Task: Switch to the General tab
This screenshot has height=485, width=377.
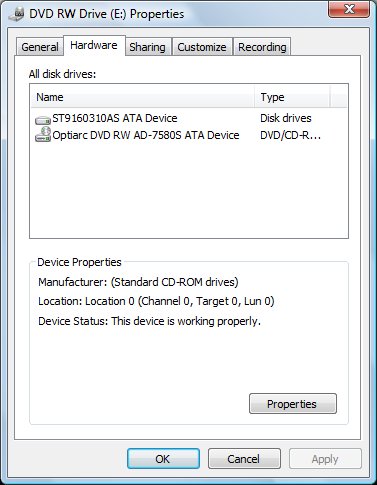Action: tap(39, 47)
